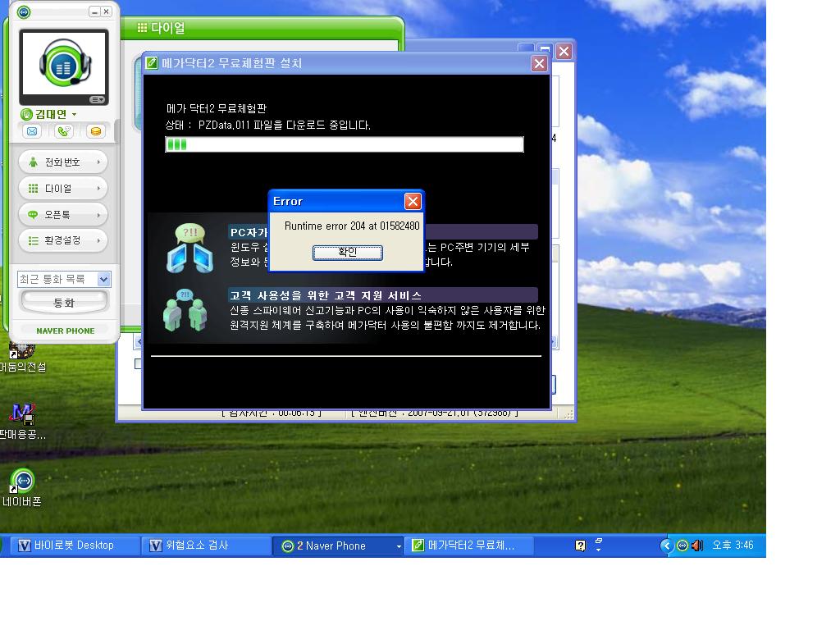This screenshot has height=630, width=840.
Task: Expand the 최근 통화 목록 dropdown arrow
Action: [x=104, y=279]
